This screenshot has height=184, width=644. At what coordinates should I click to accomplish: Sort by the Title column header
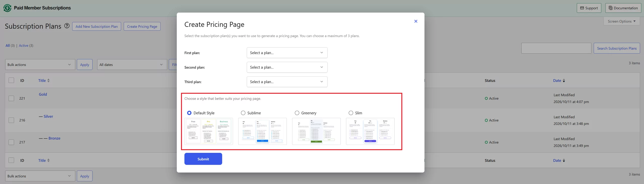pos(44,81)
